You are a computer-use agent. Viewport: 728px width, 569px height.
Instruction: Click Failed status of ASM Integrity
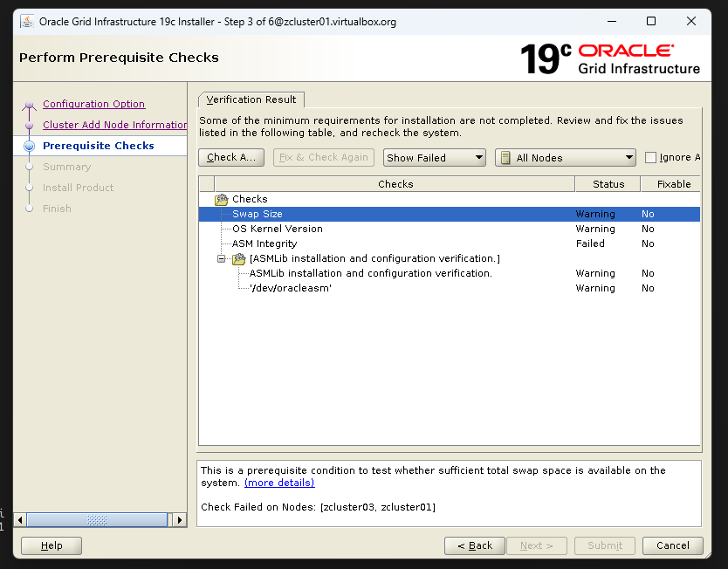(x=590, y=243)
